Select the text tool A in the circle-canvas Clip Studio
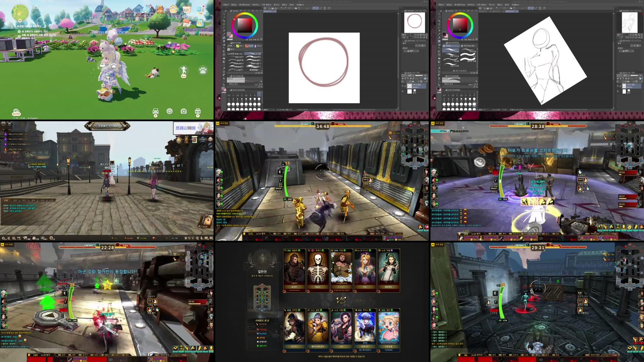 224,78
